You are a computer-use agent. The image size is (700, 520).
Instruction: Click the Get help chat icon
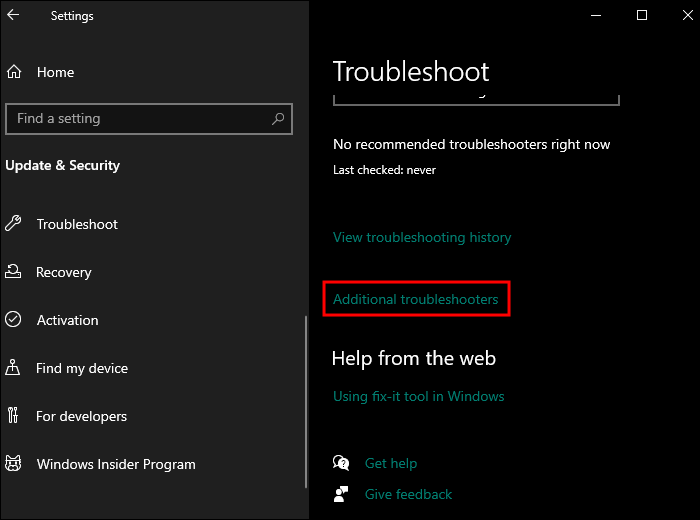pos(342,463)
